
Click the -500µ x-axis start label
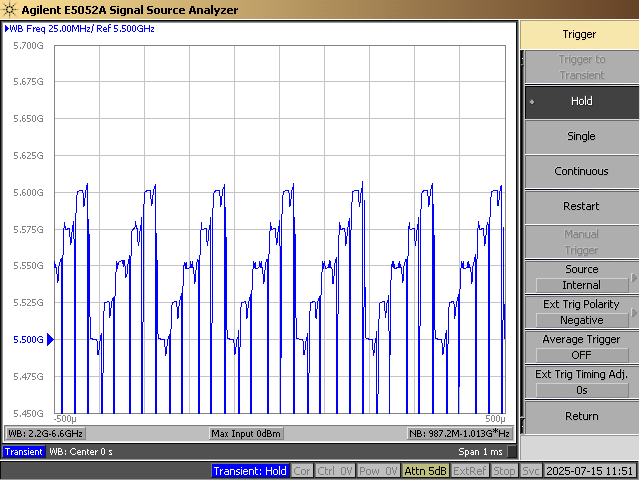pyautogui.click(x=65, y=419)
